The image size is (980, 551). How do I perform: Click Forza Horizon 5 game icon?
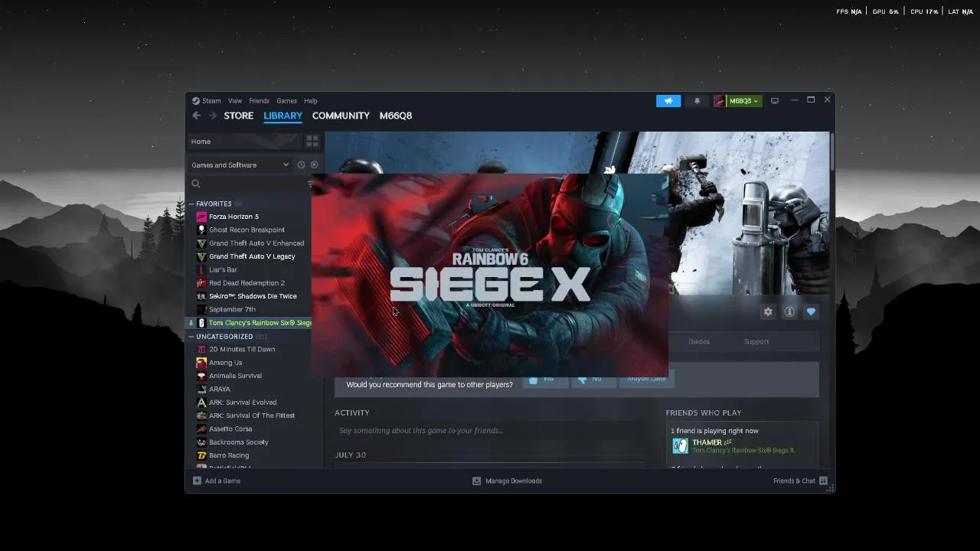pyautogui.click(x=201, y=217)
